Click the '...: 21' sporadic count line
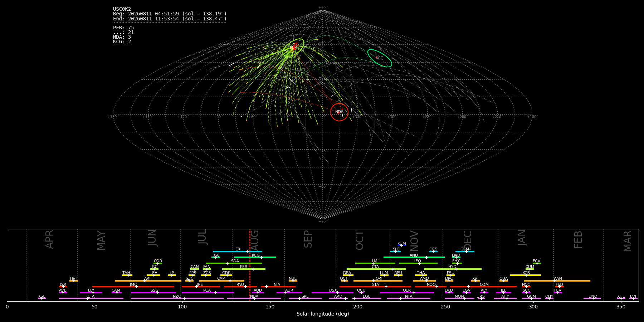The height and width of the screenshot is (322, 644). click(123, 32)
